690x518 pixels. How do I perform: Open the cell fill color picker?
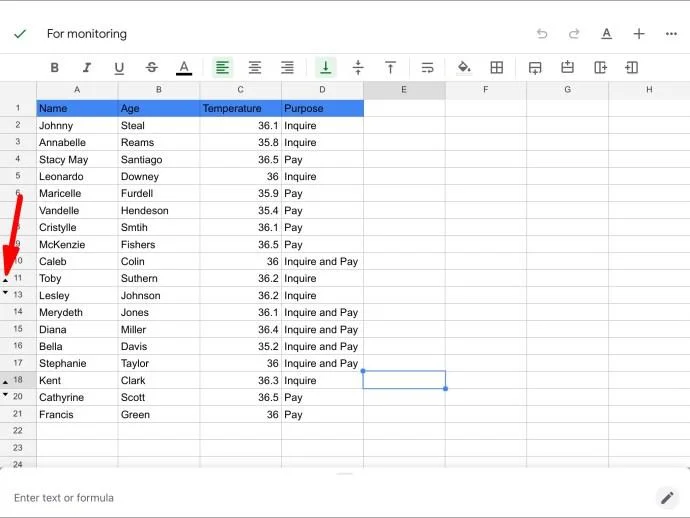point(464,67)
